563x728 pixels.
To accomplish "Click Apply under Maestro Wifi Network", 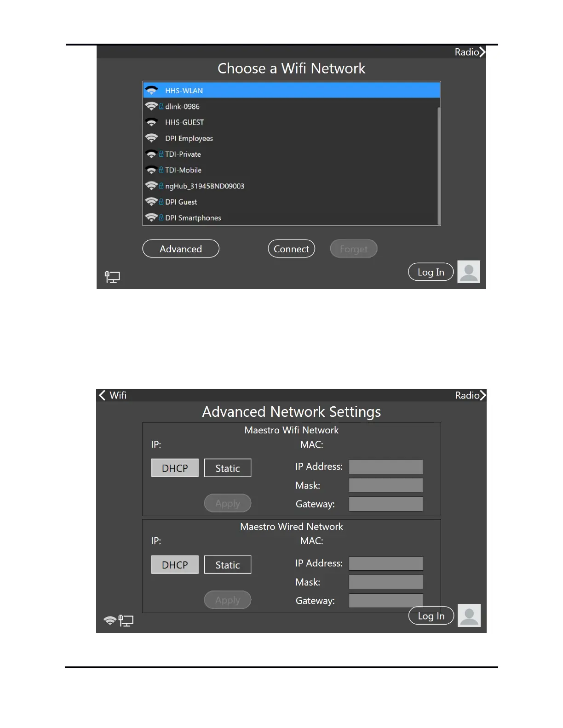I will pyautogui.click(x=228, y=503).
